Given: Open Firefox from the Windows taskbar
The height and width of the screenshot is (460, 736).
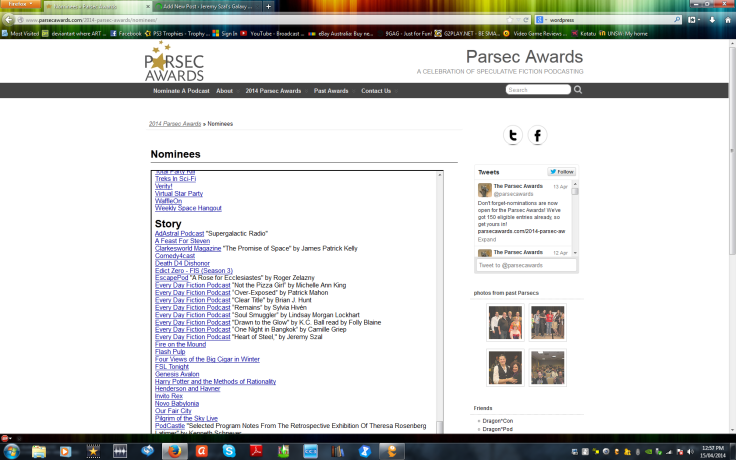Looking at the screenshot, I should click(173, 451).
